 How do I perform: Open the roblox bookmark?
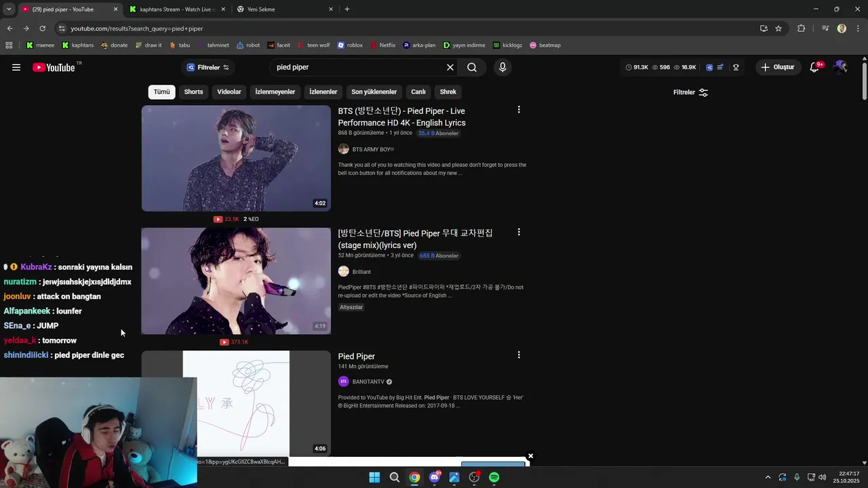click(x=350, y=45)
